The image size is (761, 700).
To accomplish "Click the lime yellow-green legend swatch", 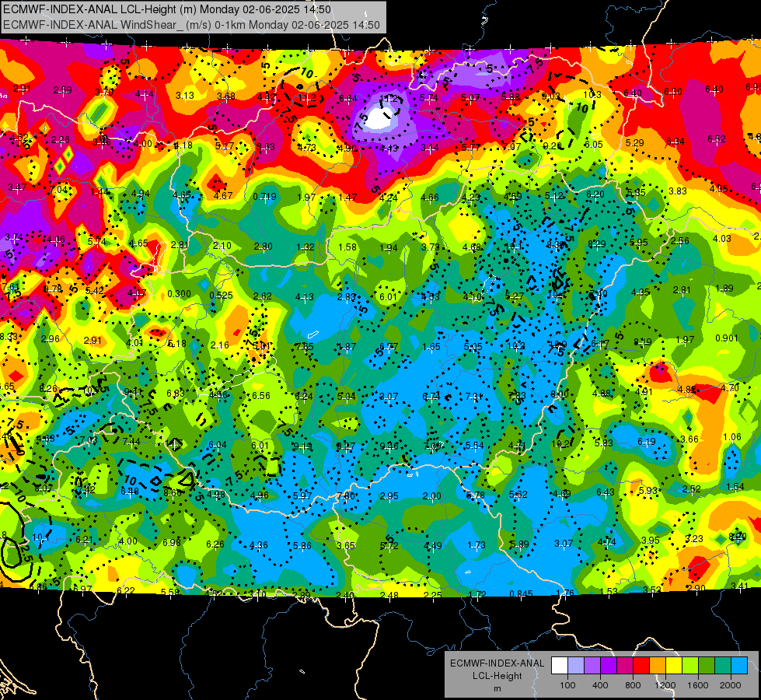I will [x=690, y=666].
